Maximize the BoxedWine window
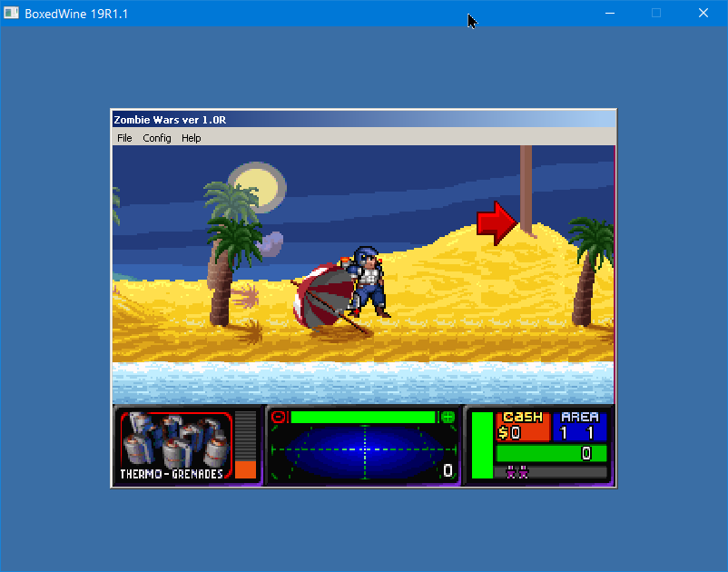The image size is (728, 572). coord(656,13)
